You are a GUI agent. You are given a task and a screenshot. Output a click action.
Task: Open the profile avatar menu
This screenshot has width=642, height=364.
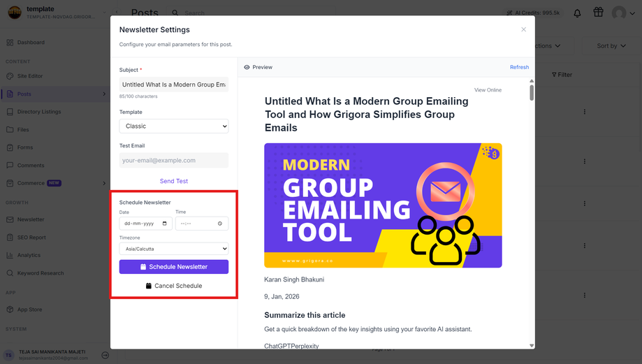pos(622,13)
